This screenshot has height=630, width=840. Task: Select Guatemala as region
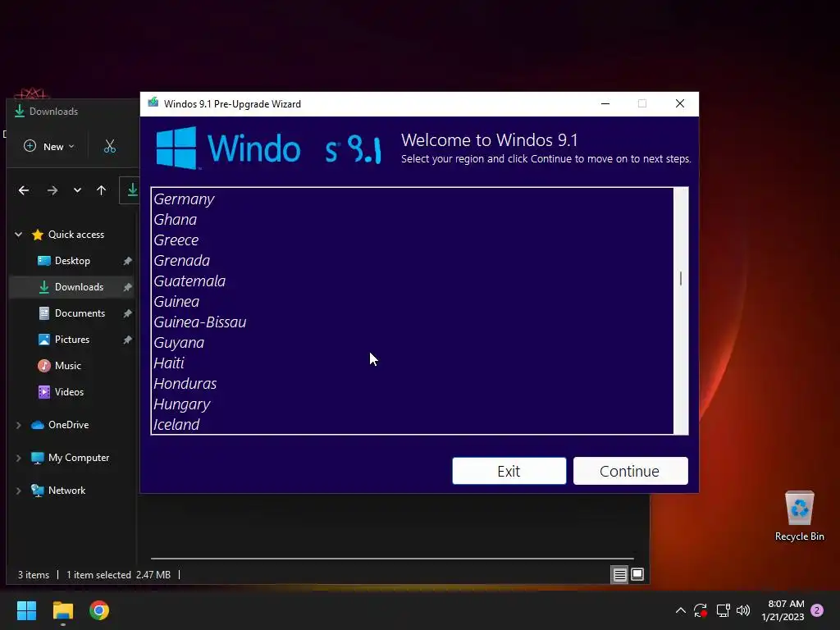pyautogui.click(x=412, y=281)
